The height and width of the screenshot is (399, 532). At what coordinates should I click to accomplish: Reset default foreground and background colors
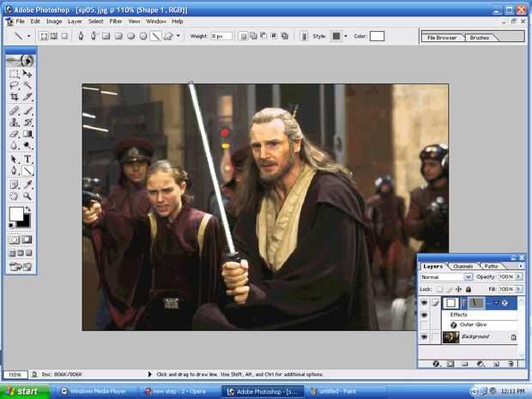tap(11, 226)
